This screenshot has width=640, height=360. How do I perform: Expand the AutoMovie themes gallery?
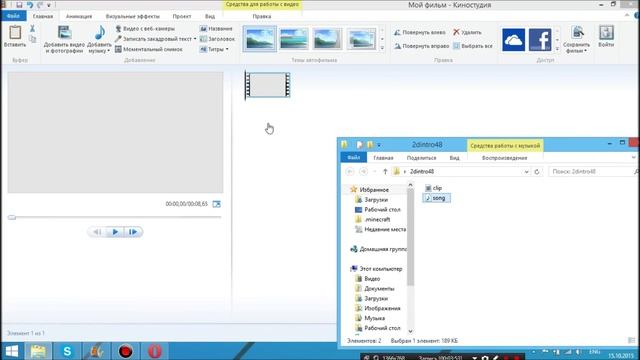click(382, 48)
